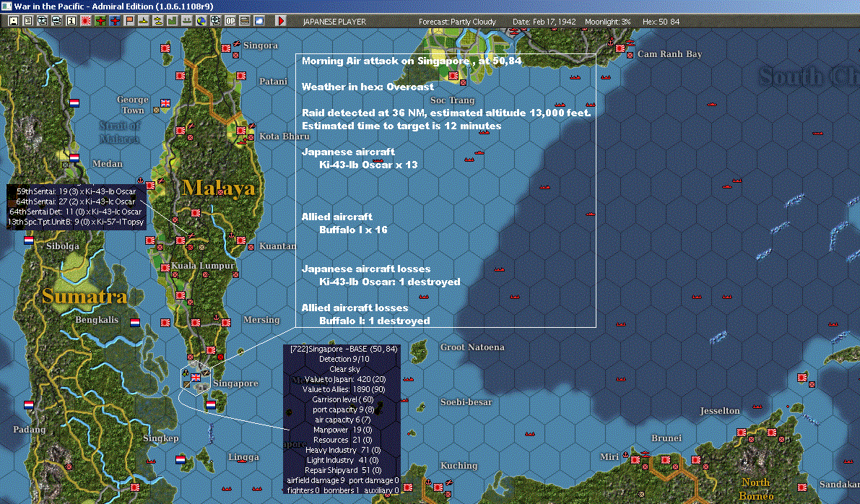Click the 'Mersing' map label
The image size is (860, 504).
tap(261, 320)
